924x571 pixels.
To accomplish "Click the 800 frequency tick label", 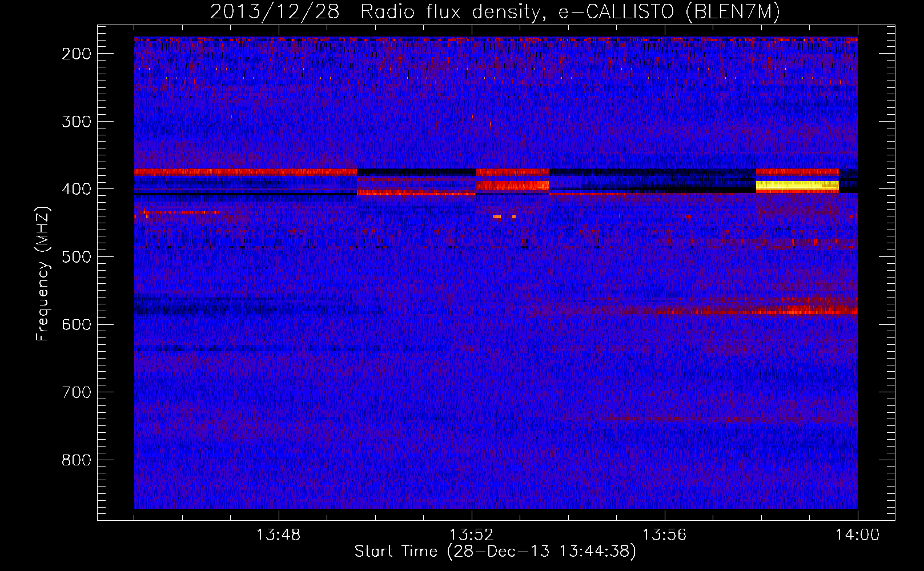I will pyautogui.click(x=76, y=460).
